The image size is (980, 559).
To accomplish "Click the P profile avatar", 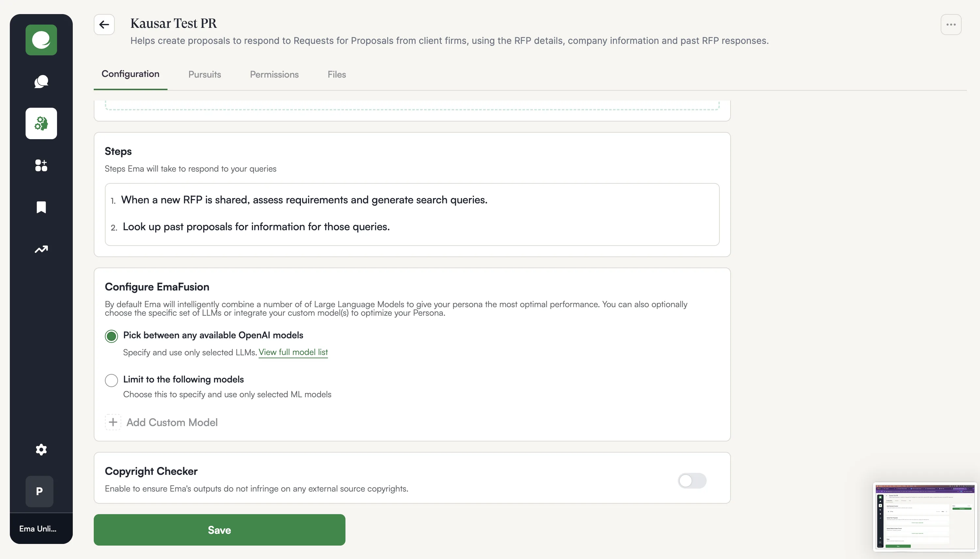I will (39, 492).
